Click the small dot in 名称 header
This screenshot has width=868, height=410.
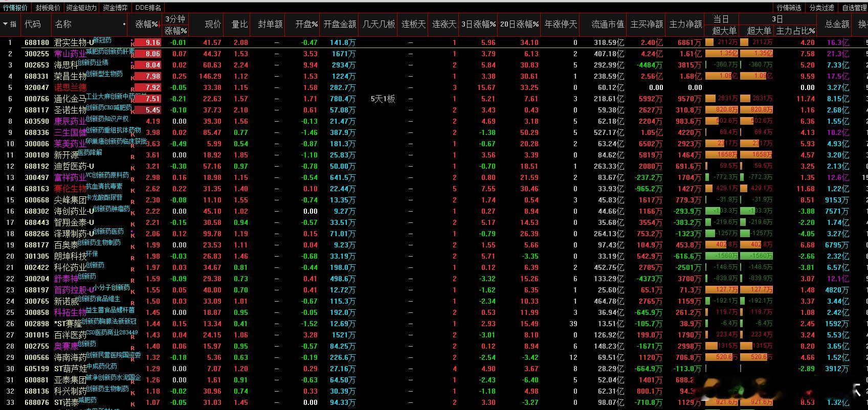[x=124, y=24]
